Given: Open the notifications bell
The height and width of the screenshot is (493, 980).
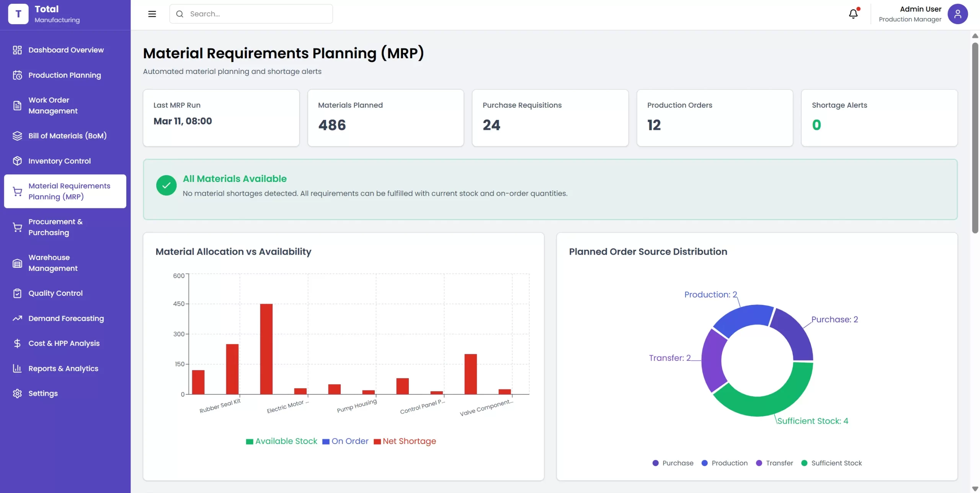Looking at the screenshot, I should click(x=853, y=14).
